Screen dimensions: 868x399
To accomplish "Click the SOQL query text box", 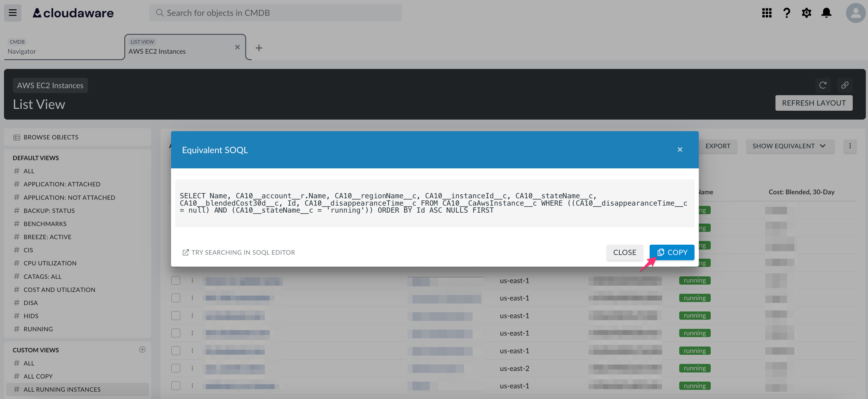I will tap(434, 203).
